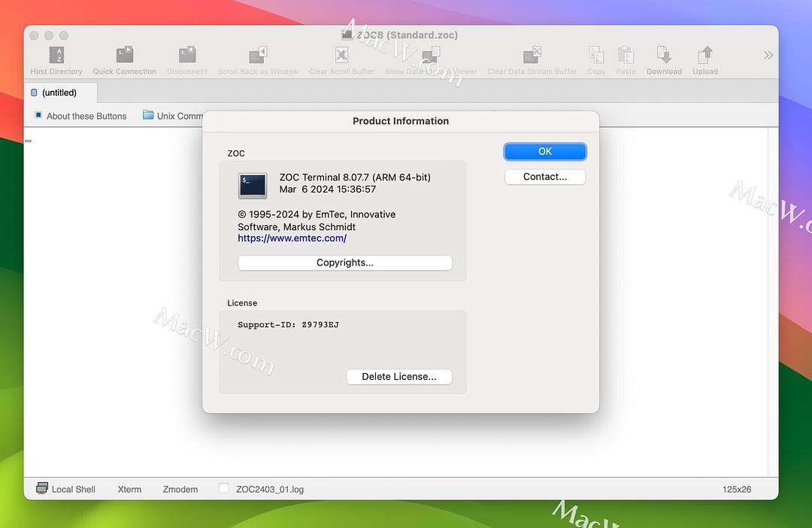This screenshot has height=528, width=812.
Task: Click the Contact... button
Action: [544, 177]
